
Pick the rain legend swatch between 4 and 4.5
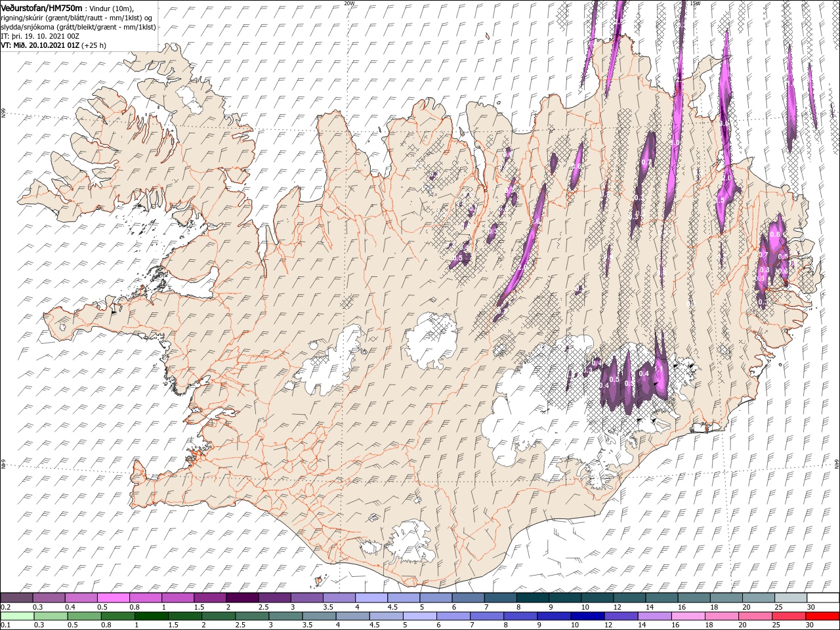coord(353,616)
